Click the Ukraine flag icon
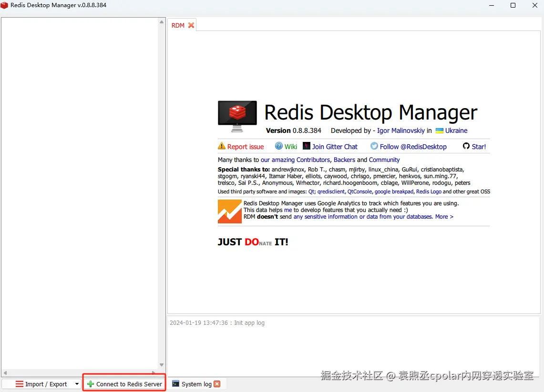 coord(440,131)
